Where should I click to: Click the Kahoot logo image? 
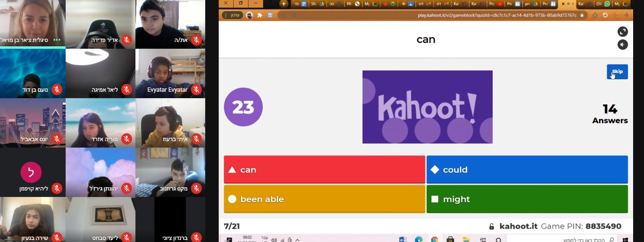pos(427,107)
